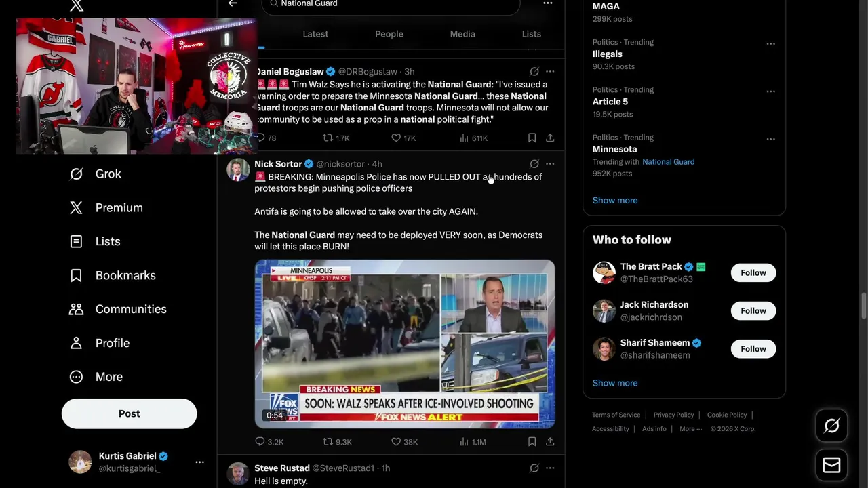Open search options menu next to search box
868x488 pixels.
pos(547,3)
